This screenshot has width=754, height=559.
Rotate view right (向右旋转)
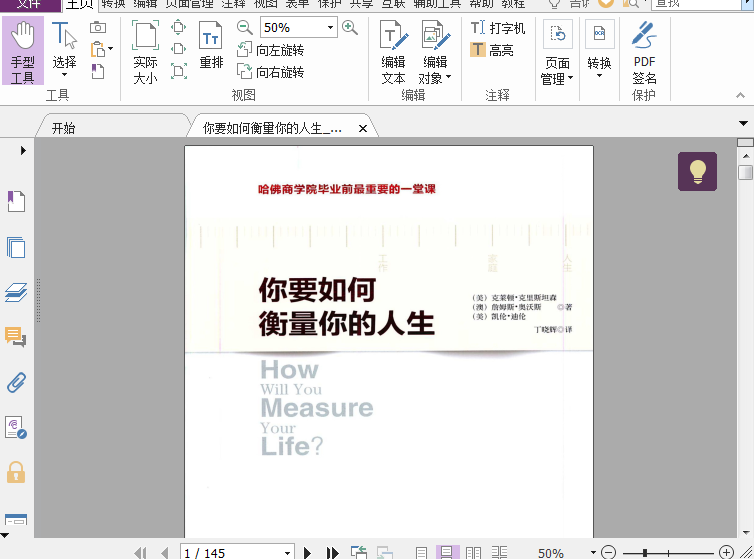click(270, 72)
